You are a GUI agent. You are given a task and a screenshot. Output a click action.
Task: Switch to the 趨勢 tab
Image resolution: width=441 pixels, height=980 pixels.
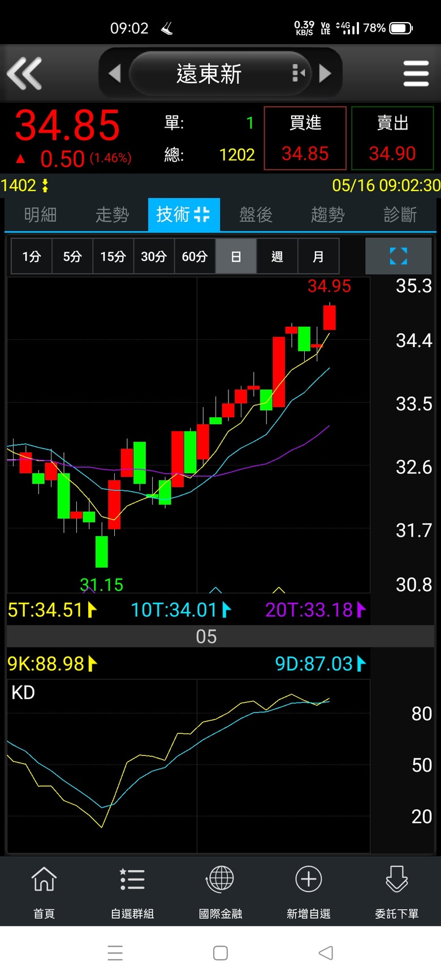point(327,215)
